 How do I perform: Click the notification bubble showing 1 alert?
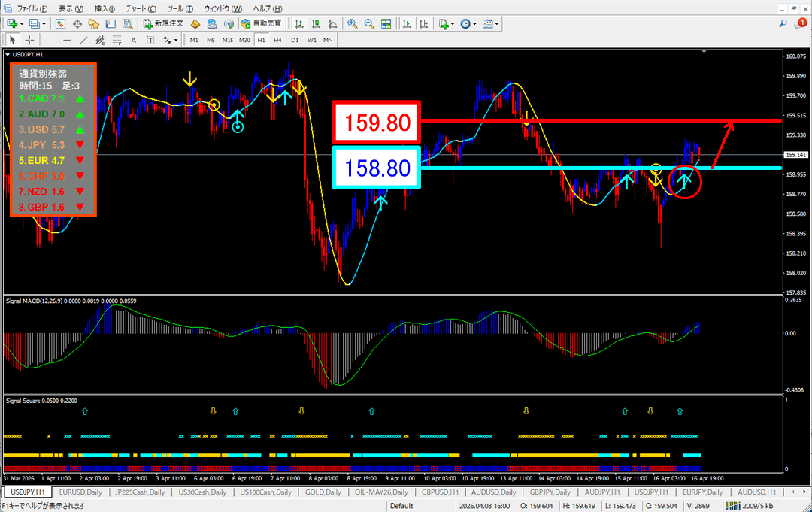[x=801, y=23]
